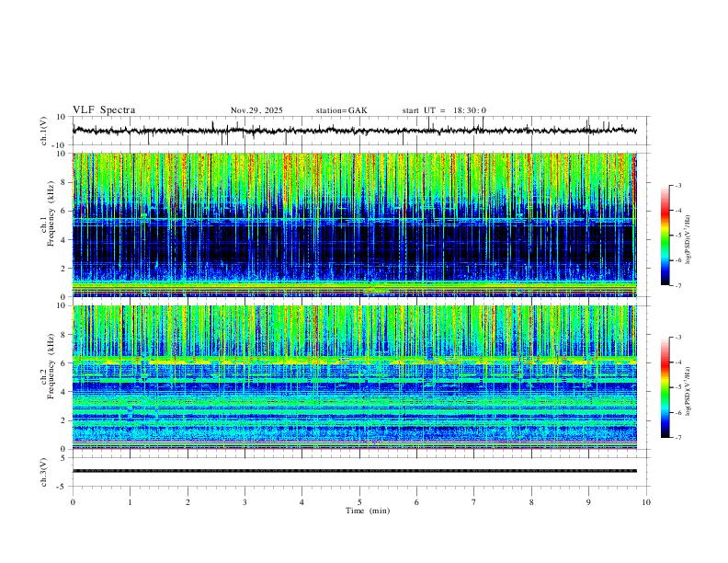Click the "Time (min)" axis label

click(x=368, y=511)
